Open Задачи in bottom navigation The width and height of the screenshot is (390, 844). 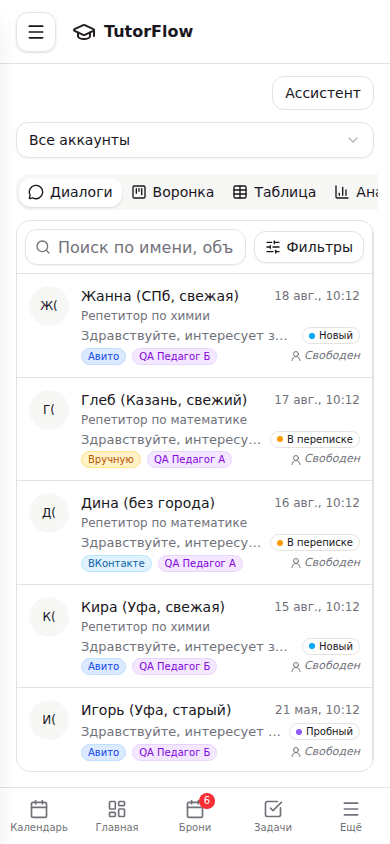pyautogui.click(x=273, y=816)
